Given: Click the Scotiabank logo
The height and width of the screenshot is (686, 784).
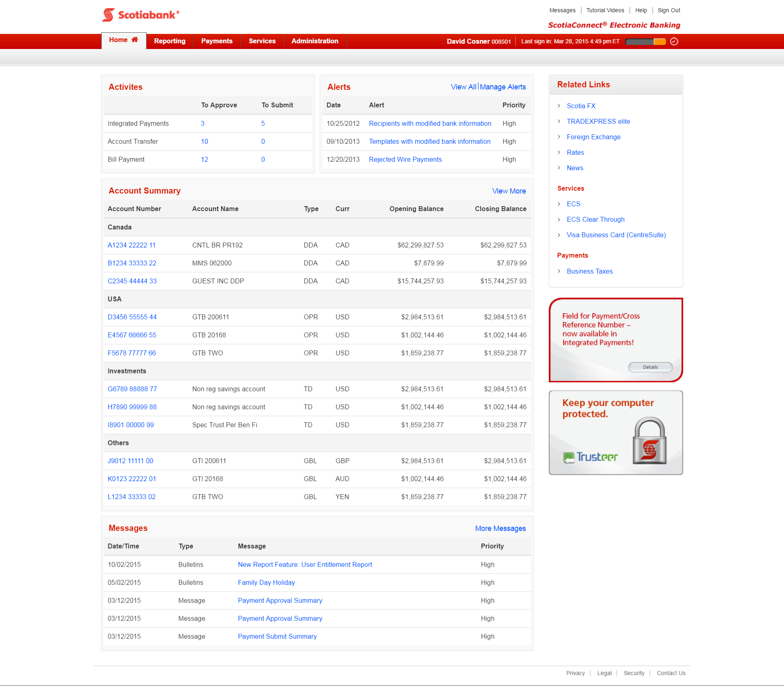Looking at the screenshot, I should (x=140, y=15).
